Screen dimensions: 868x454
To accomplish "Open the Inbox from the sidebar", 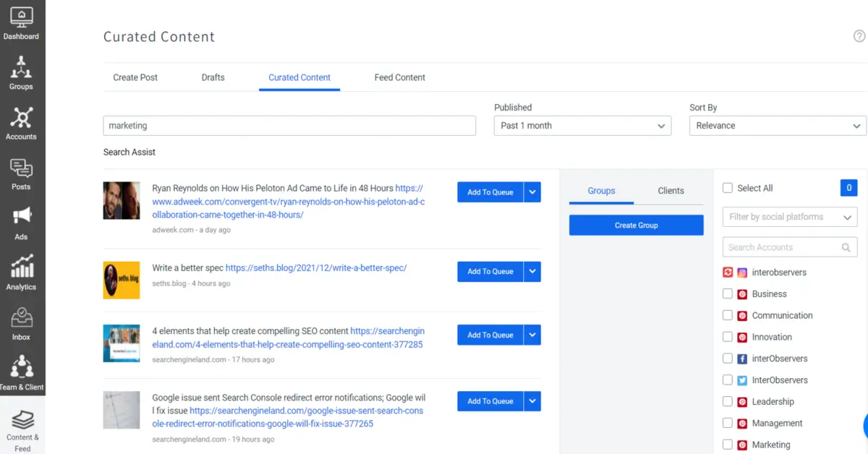I will click(22, 322).
